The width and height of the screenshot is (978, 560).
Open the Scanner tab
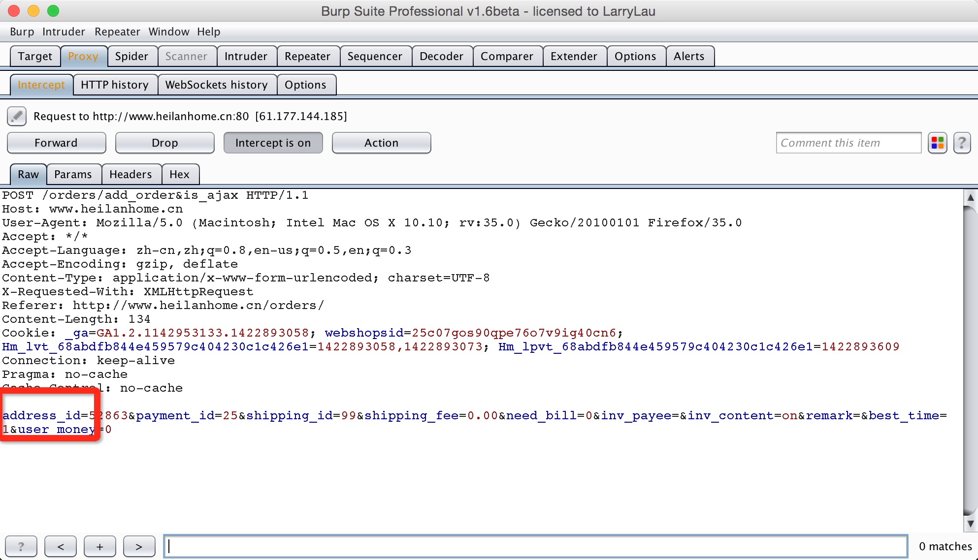coord(186,56)
